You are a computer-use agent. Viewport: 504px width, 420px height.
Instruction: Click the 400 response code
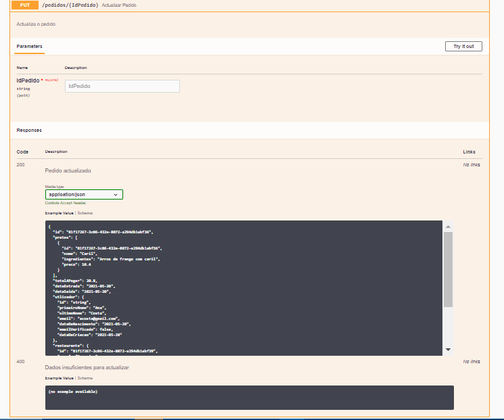tap(20, 362)
